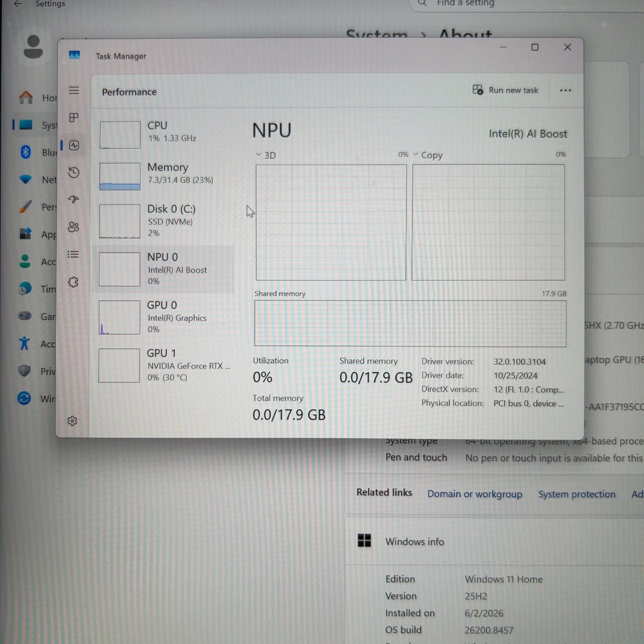This screenshot has height=644, width=644.
Task: Open Task Manager navigation hamburger menu
Action: click(74, 90)
